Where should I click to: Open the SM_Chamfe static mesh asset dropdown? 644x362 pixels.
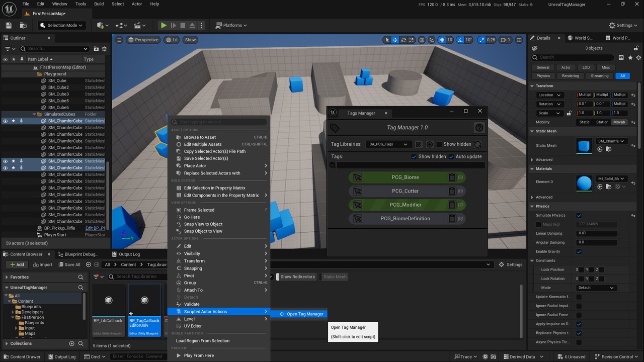tap(611, 141)
